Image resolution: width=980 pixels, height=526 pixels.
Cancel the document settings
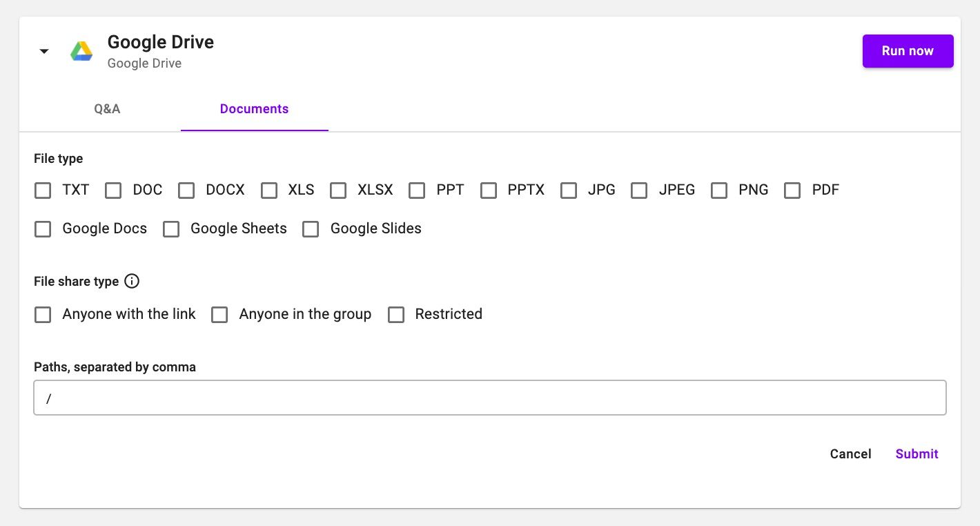click(x=850, y=454)
